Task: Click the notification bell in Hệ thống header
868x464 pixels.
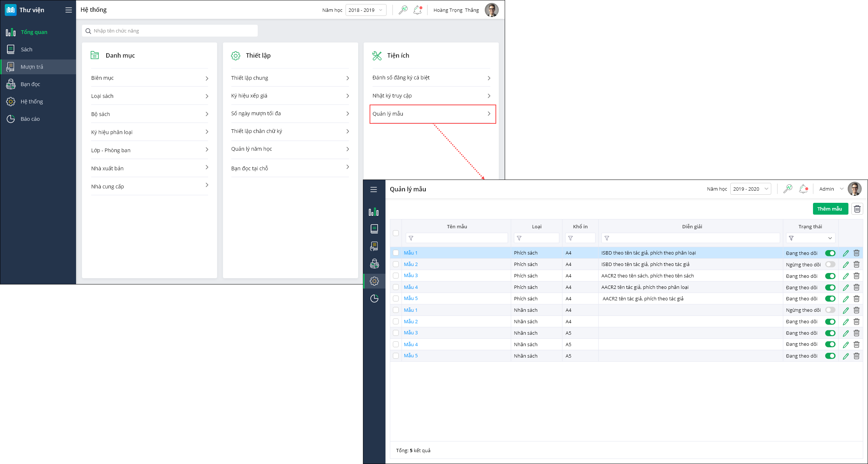Action: (x=418, y=10)
